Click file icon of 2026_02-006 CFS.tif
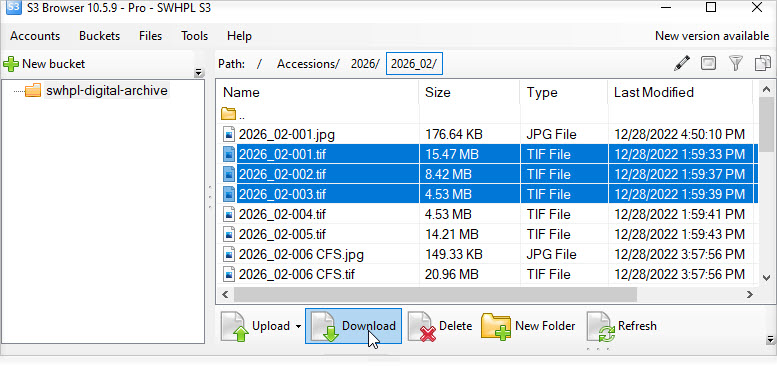 coord(228,274)
